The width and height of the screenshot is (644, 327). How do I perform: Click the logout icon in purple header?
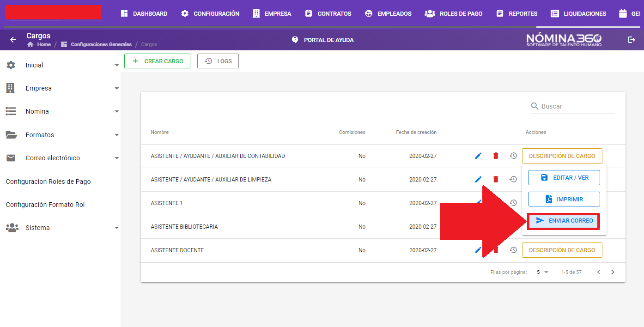click(x=632, y=40)
